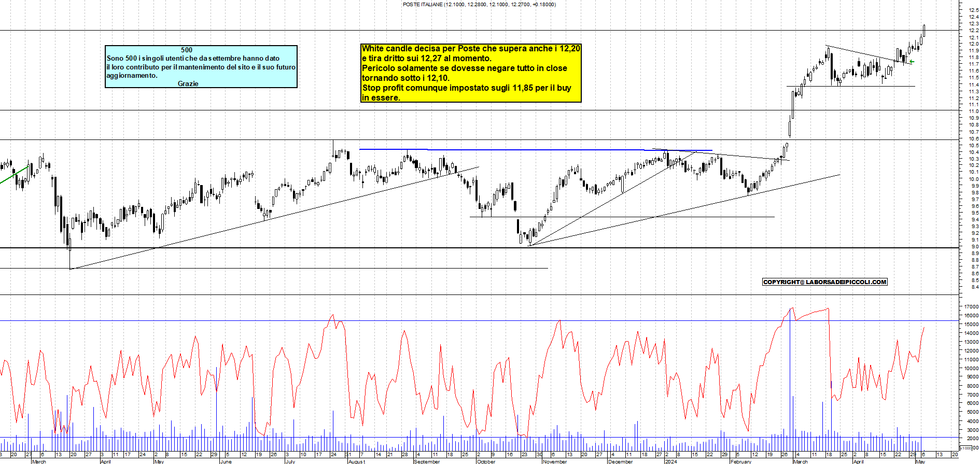Select the 9.0 price axis label

974,246
